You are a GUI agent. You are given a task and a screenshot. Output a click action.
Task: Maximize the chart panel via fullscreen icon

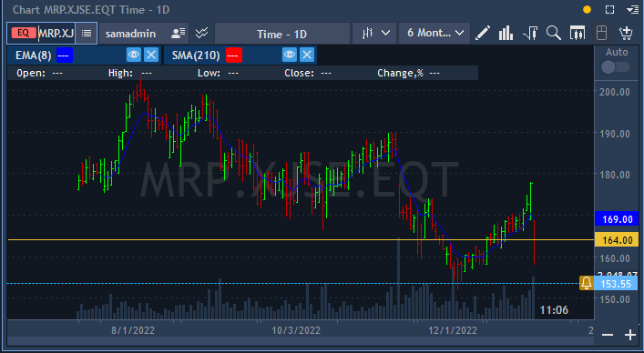tap(610, 9)
